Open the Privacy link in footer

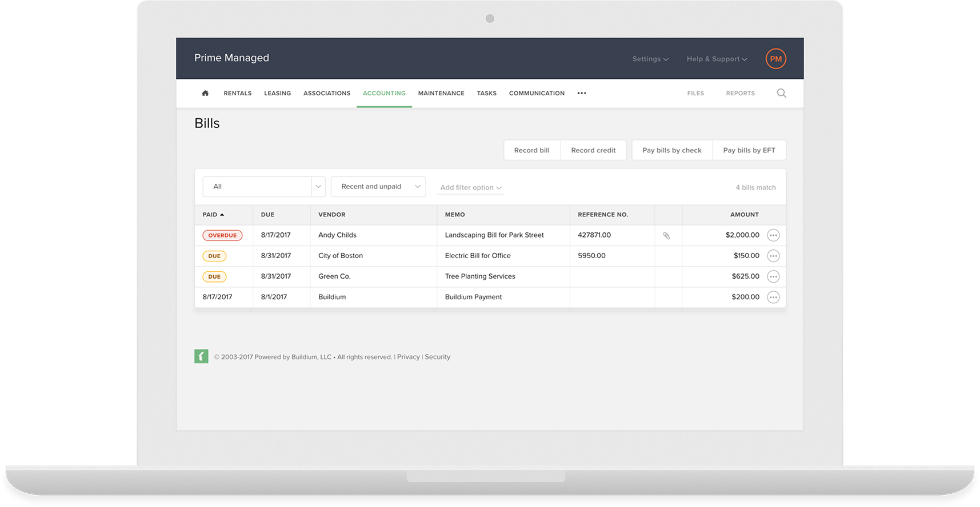point(409,357)
